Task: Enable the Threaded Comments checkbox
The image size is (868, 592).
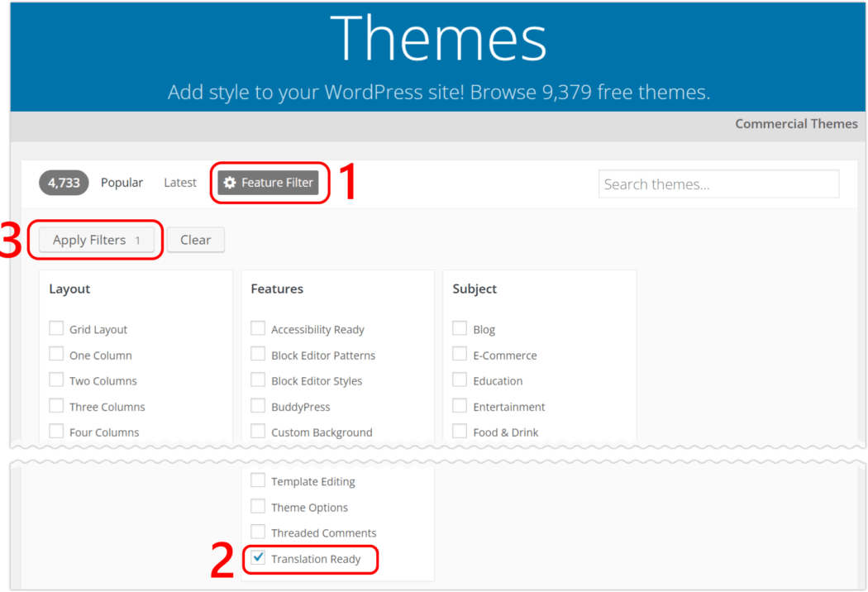Action: (x=258, y=532)
